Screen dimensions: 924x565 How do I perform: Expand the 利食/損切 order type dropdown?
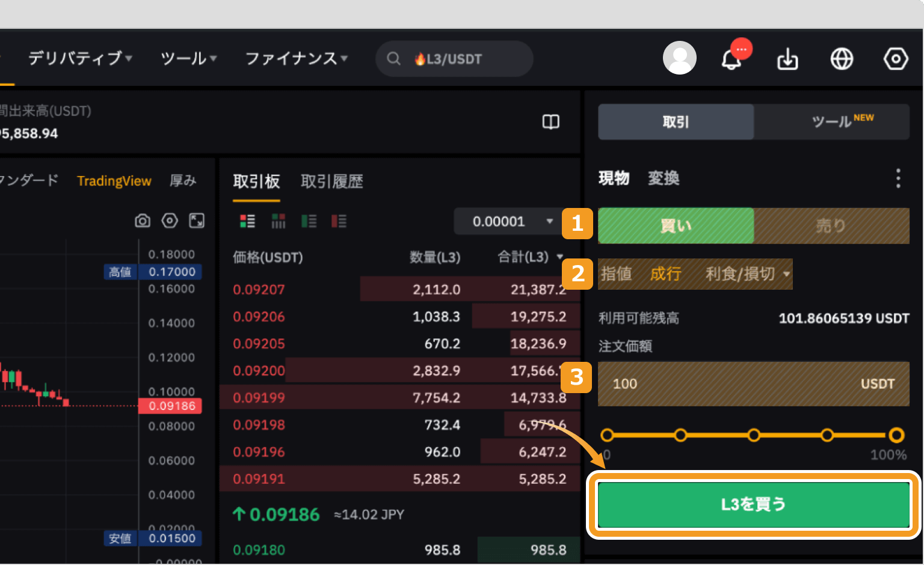(x=748, y=274)
